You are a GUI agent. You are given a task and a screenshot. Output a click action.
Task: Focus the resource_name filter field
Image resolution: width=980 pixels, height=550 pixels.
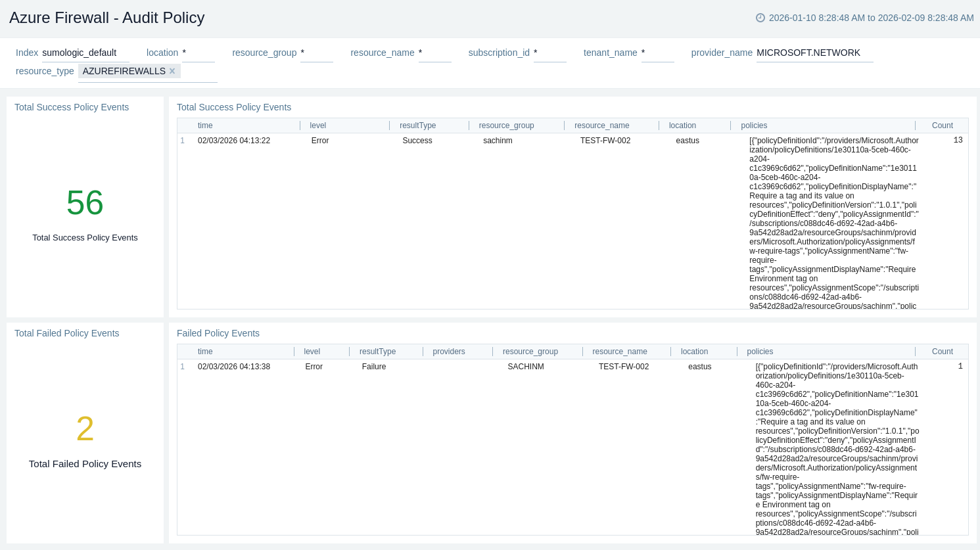tap(434, 53)
